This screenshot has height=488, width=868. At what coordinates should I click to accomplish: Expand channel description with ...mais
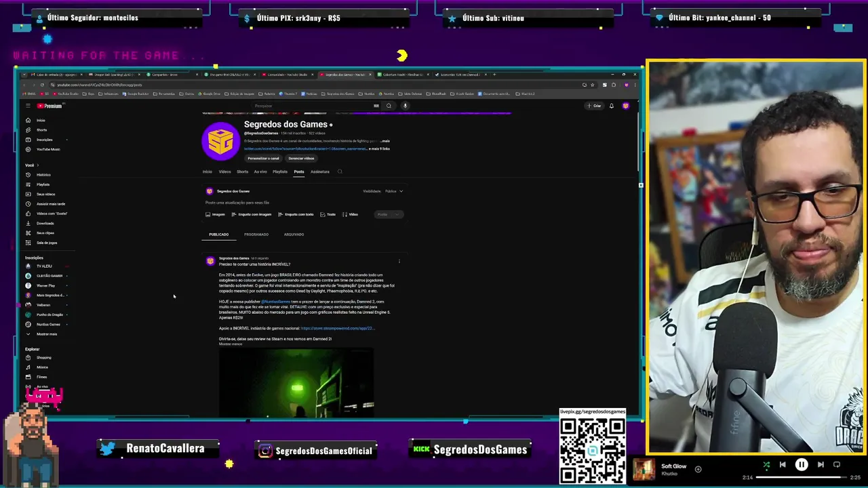384,141
